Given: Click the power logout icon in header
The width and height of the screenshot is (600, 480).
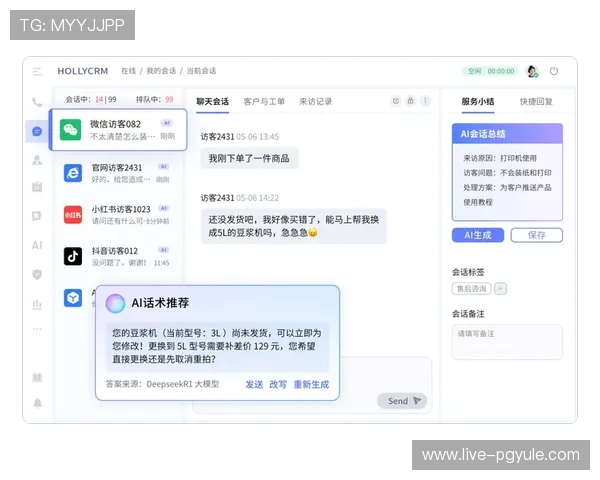Looking at the screenshot, I should 554,71.
